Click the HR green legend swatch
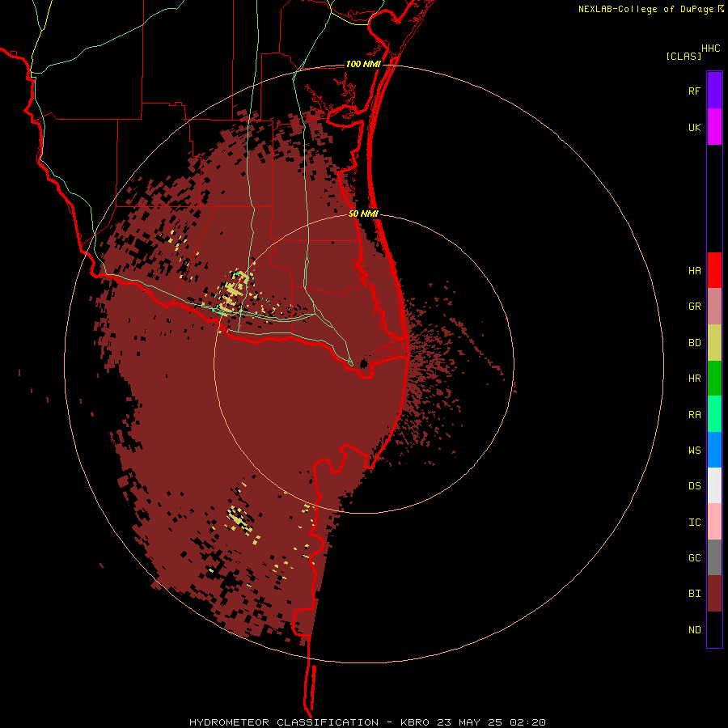Viewport: 728px width, 728px height. [x=714, y=378]
